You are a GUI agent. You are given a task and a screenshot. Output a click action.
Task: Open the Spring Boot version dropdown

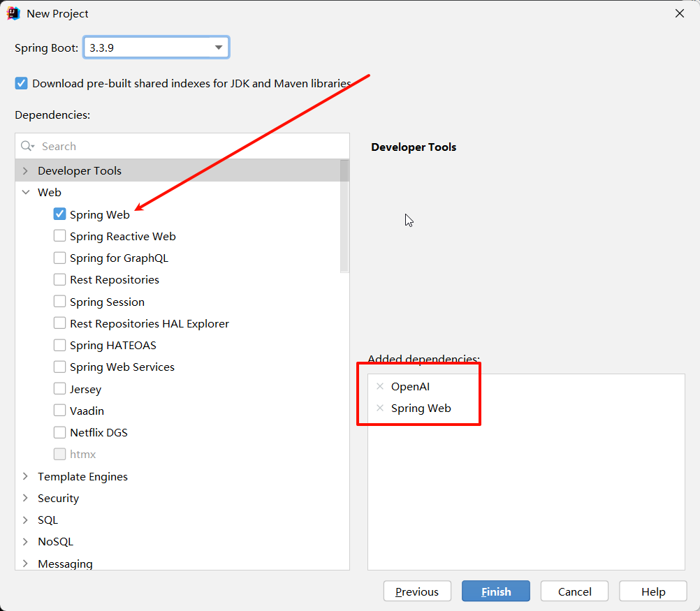218,47
